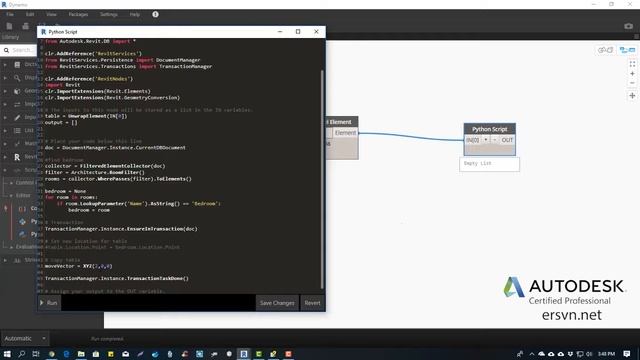Image resolution: width=640 pixels, height=360 pixels.
Task: Click the zoom out minus icon
Action: pyautogui.click(x=632, y=83)
